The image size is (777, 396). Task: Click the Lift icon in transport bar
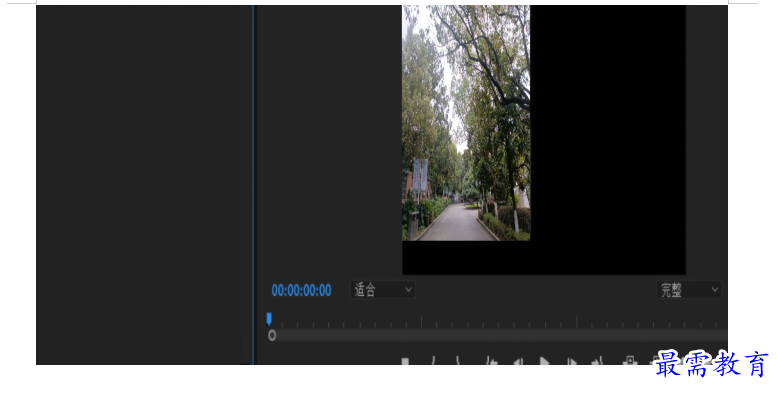630,361
